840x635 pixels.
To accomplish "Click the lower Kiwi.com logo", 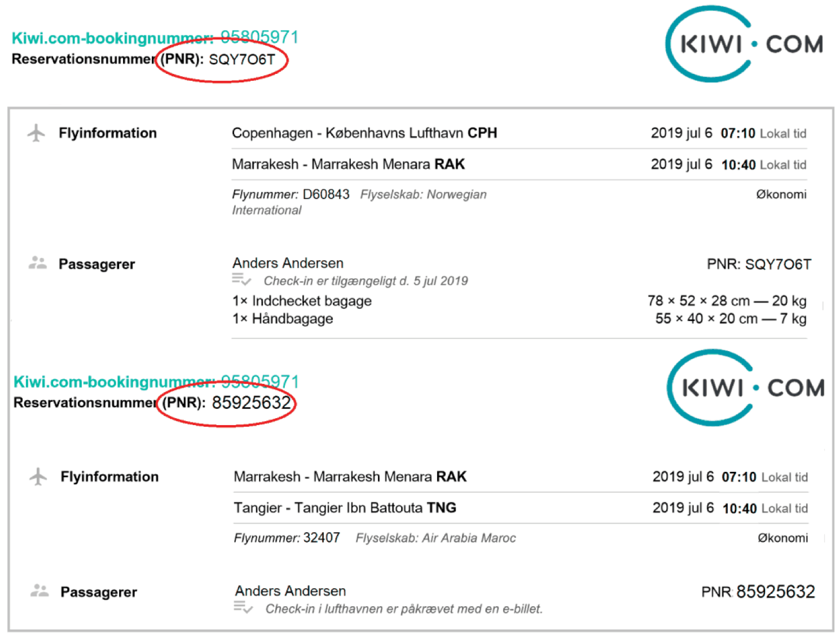I will (x=746, y=388).
